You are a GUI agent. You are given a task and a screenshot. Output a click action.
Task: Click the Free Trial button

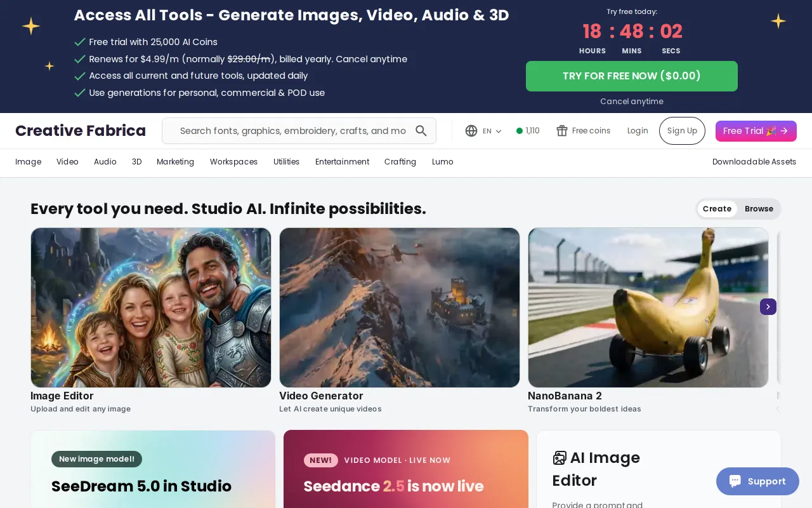(756, 131)
